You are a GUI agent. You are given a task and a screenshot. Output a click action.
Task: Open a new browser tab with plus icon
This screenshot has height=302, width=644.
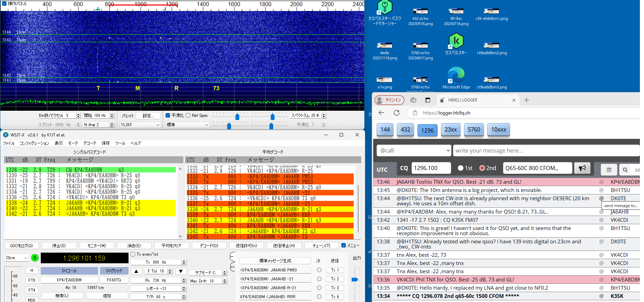point(526,100)
